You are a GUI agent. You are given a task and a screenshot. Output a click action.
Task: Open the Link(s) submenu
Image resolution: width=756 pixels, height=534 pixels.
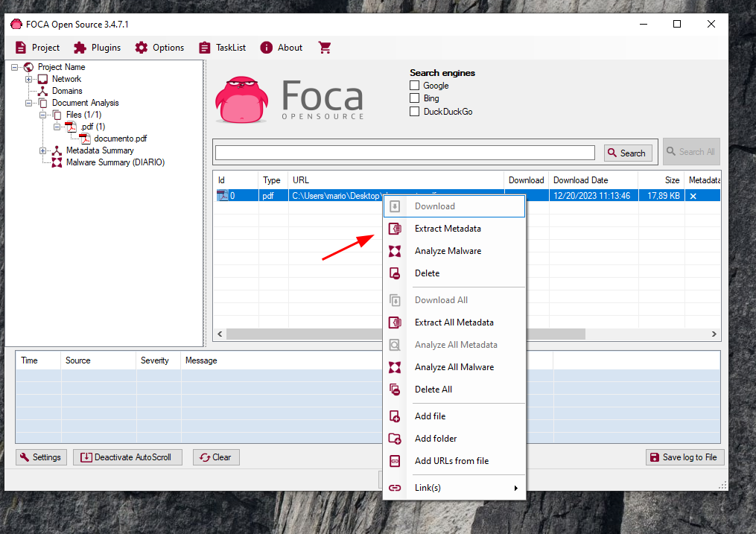click(x=454, y=488)
